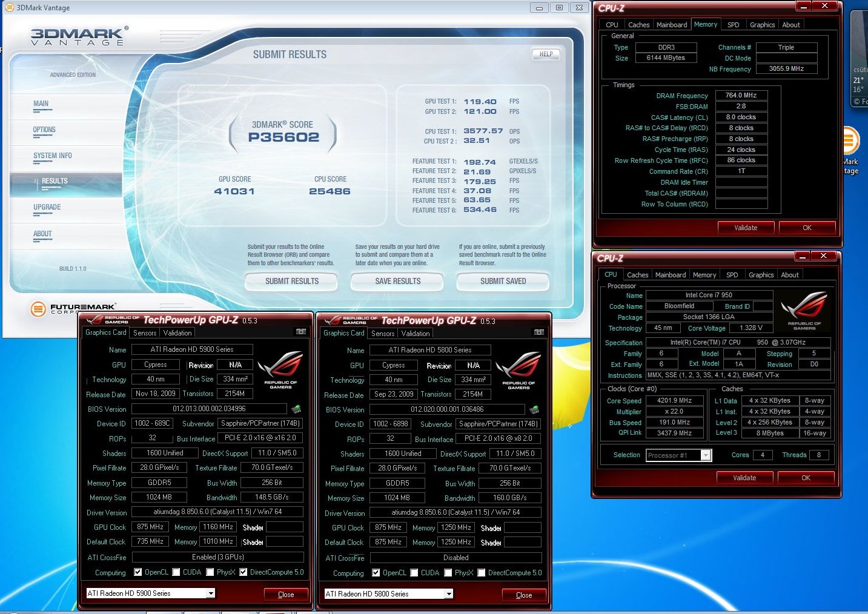The height and width of the screenshot is (614, 868).
Task: Click BIOS save chip icon in left GPU-Z
Action: click(296, 409)
